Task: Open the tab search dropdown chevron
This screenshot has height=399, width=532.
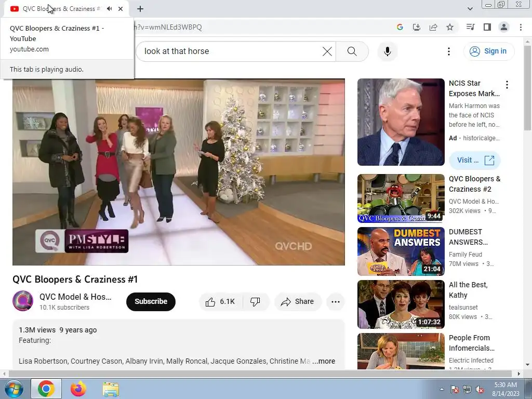Action: point(470,9)
